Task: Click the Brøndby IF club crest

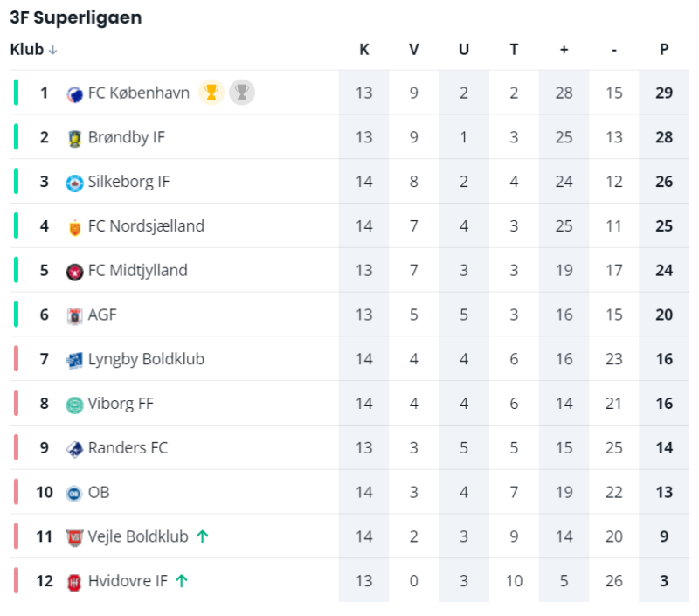Action: tap(75, 138)
